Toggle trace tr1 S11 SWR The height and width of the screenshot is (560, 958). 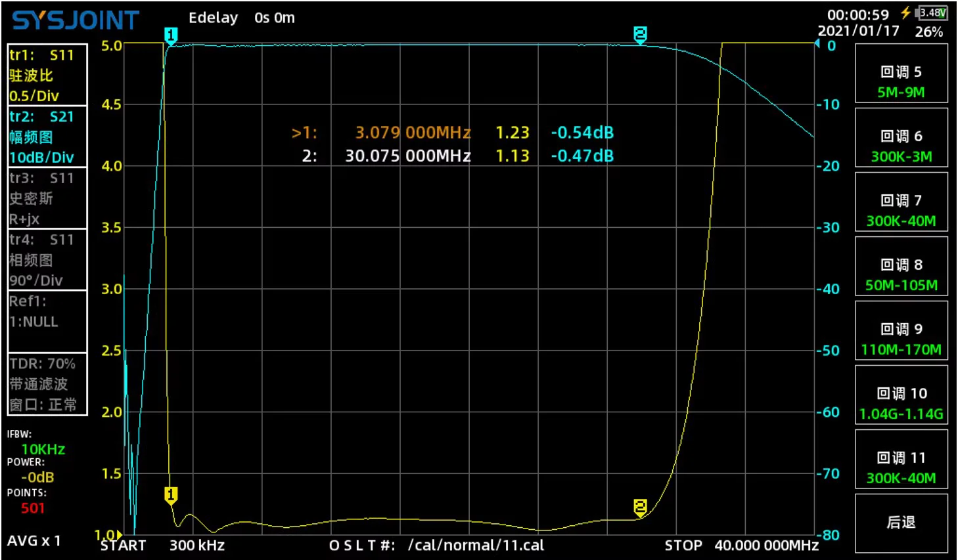(x=47, y=75)
